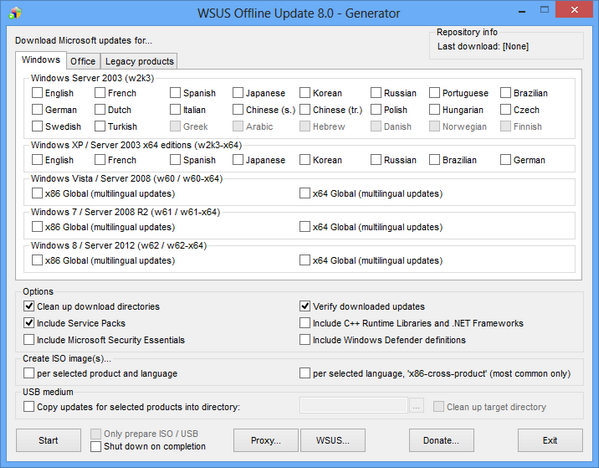Click the WSUS Offline Update app icon
This screenshot has width=599, height=468.
(x=15, y=13)
